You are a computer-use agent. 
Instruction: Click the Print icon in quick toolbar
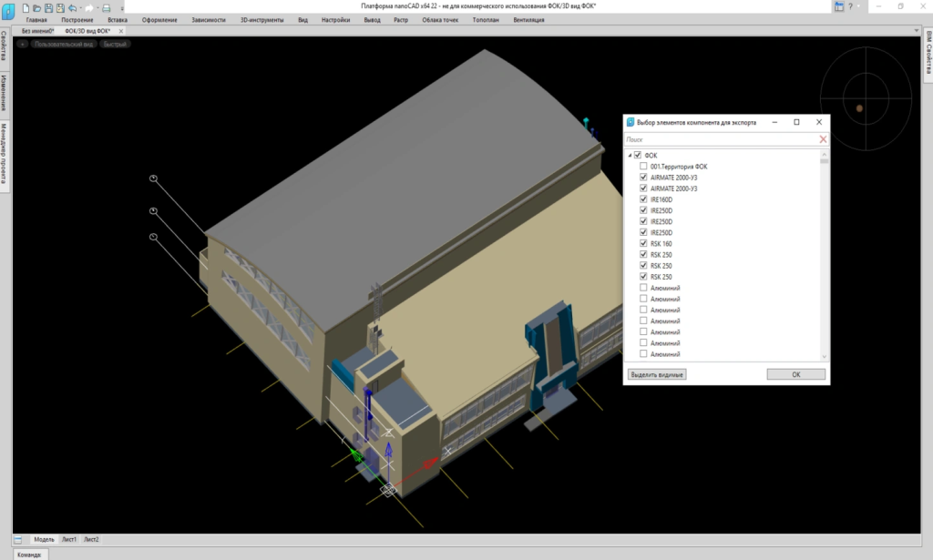[106, 7]
